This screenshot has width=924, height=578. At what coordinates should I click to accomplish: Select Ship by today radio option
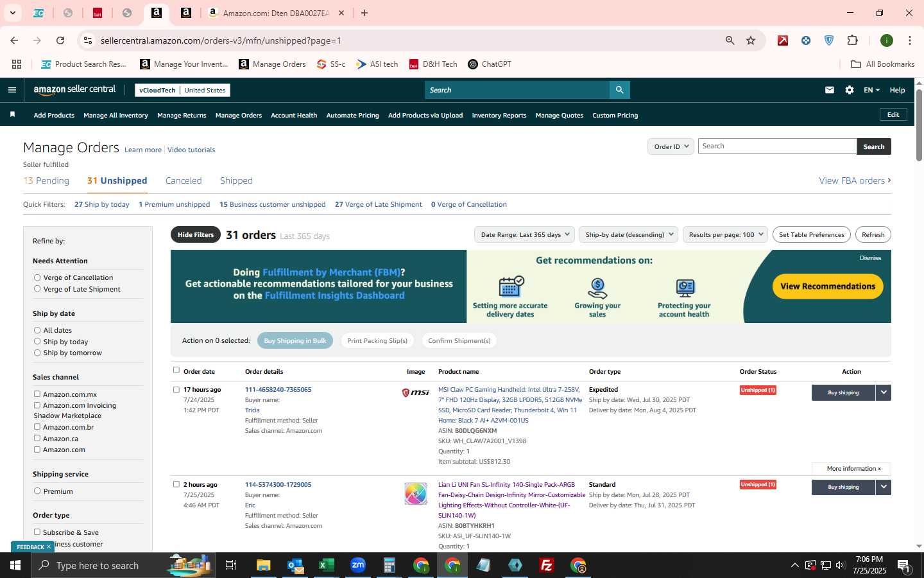pos(37,341)
